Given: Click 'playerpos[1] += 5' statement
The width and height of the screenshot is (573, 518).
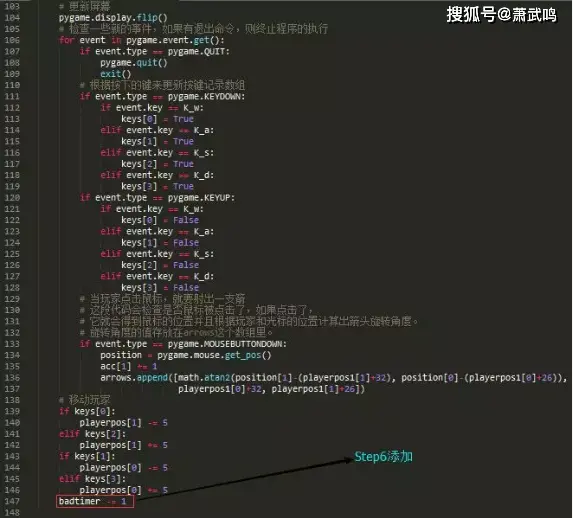Looking at the screenshot, I should pos(124,446).
